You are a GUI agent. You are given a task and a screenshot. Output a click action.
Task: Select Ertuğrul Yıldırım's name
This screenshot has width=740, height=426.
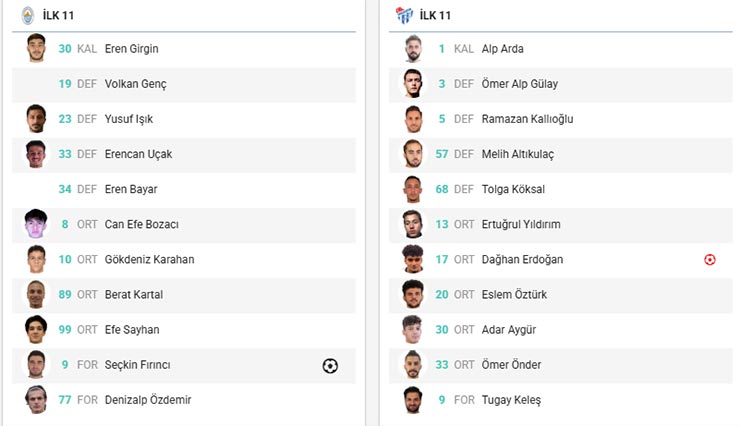521,224
